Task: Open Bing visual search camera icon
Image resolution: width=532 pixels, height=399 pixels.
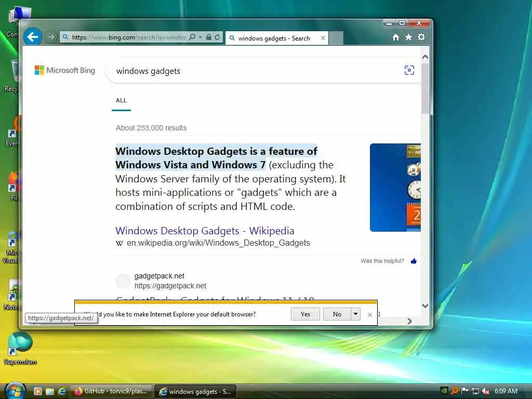Action: click(x=409, y=70)
